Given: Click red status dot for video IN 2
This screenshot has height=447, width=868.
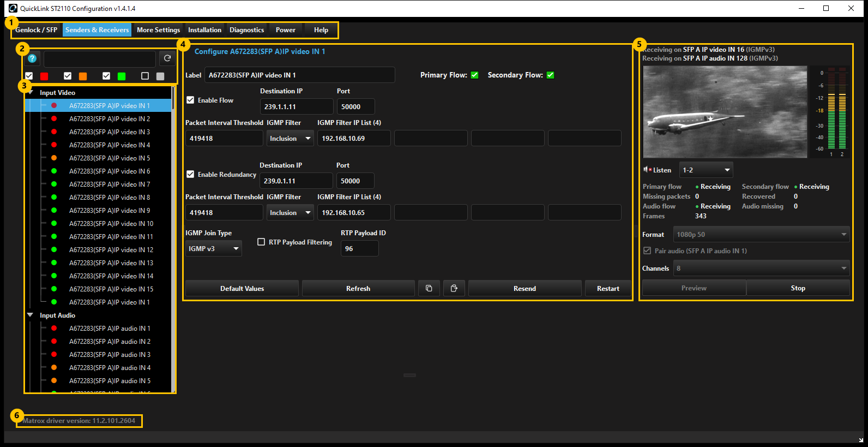Looking at the screenshot, I should pyautogui.click(x=54, y=118).
